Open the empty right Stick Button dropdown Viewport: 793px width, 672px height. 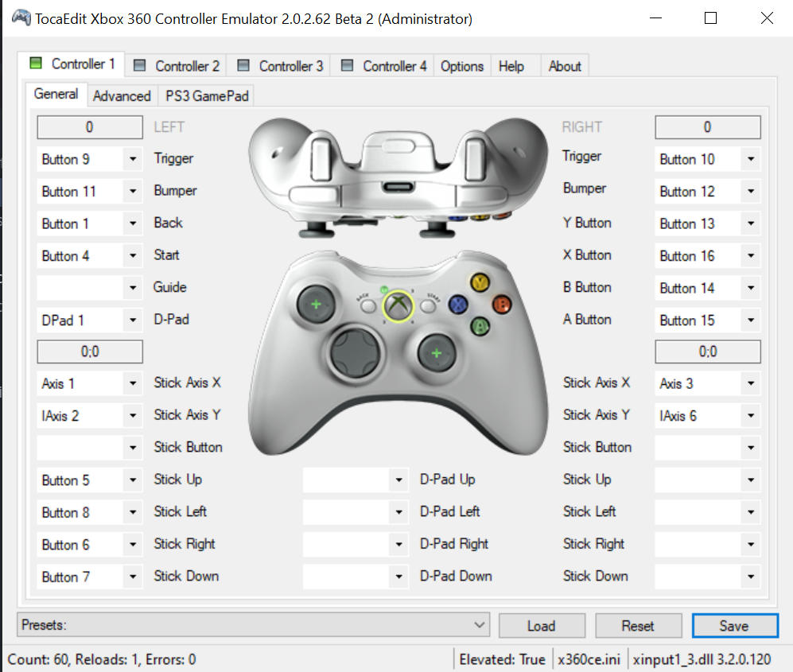708,448
